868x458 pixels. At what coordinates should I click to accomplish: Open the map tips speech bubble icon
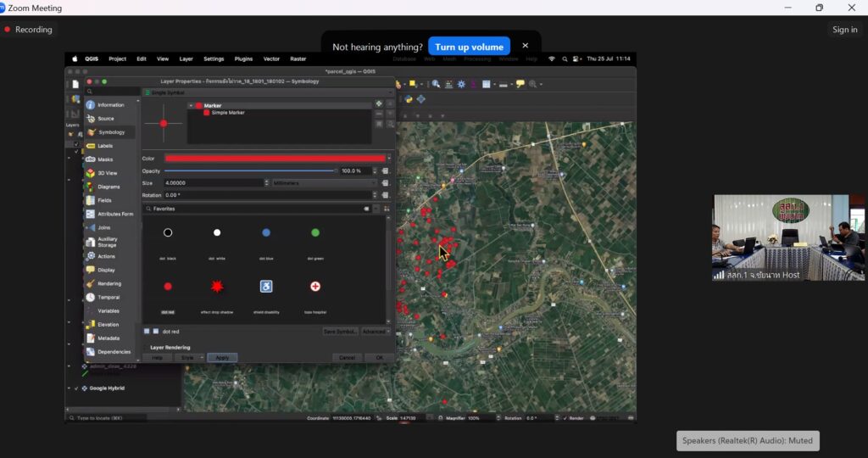pos(520,84)
